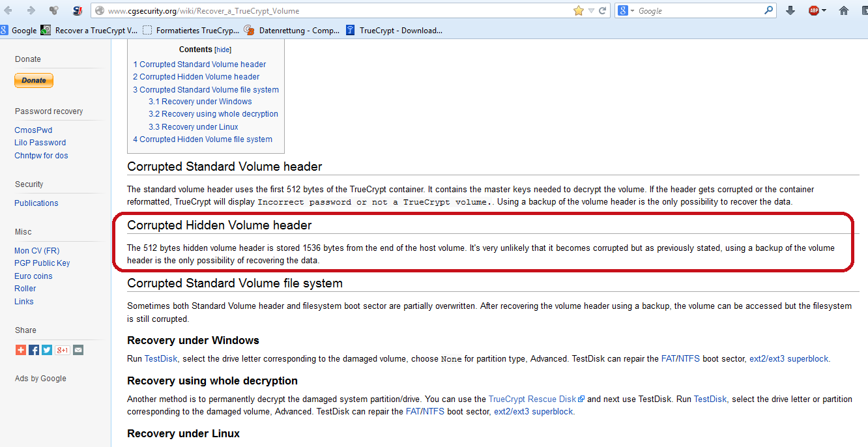This screenshot has height=447, width=868.
Task: Go back with the browser back arrow
Action: [8, 10]
